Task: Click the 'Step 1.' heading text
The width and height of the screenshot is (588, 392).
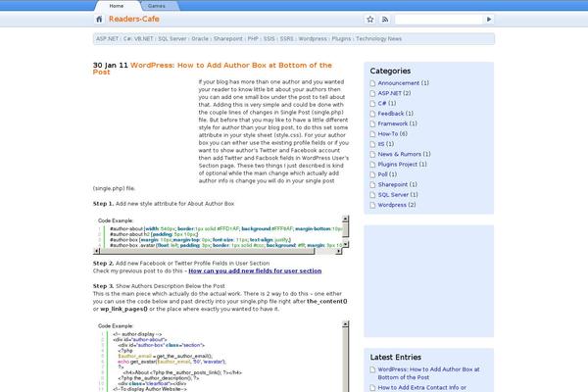Action: [103, 204]
